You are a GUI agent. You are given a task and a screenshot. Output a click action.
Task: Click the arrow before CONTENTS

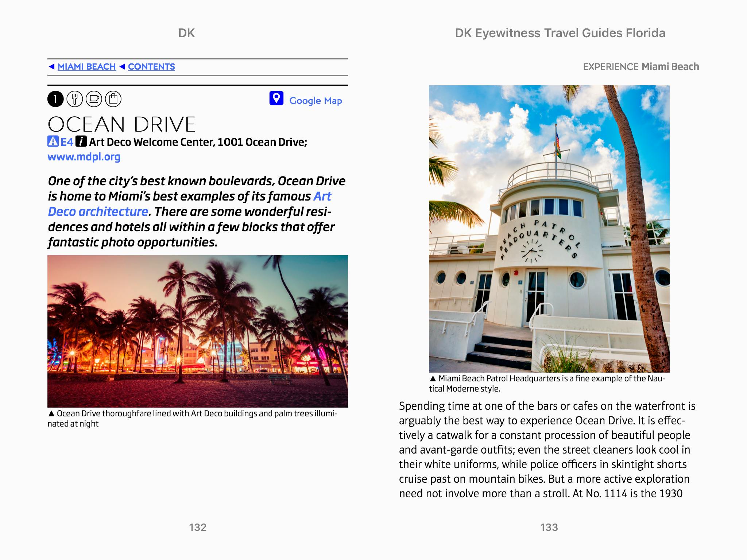tap(123, 67)
